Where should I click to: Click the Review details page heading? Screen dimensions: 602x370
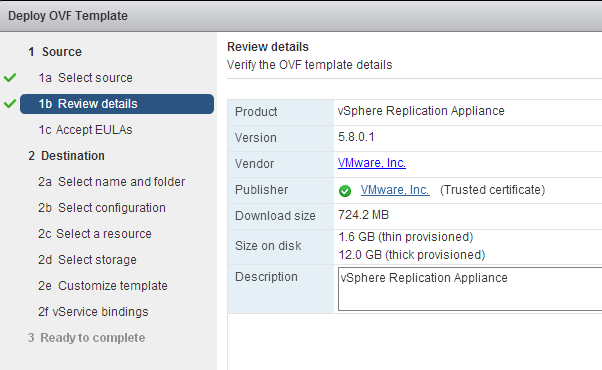point(268,47)
